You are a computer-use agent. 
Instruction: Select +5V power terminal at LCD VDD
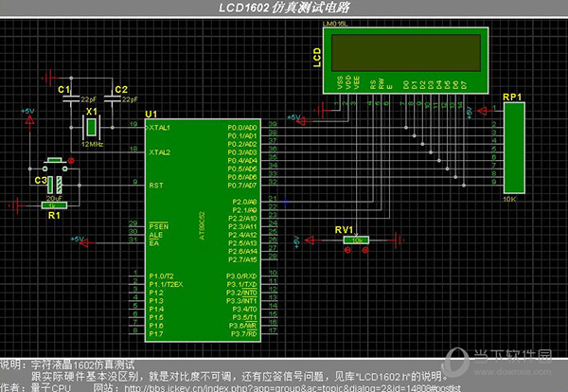301,121
